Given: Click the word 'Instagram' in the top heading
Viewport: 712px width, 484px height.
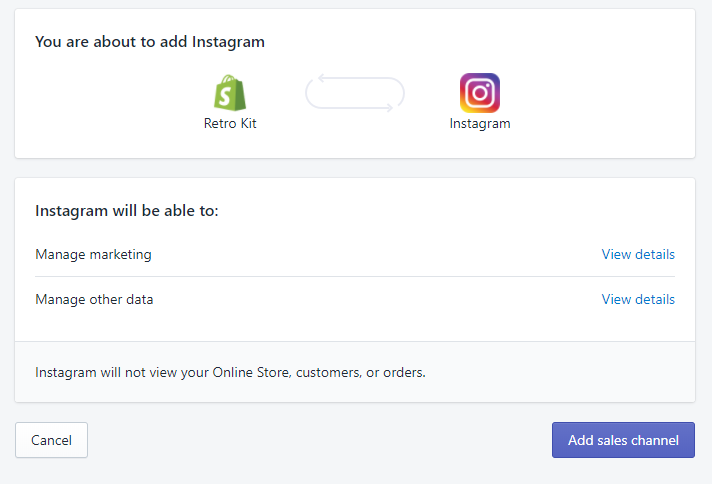Looking at the screenshot, I should point(232,42).
